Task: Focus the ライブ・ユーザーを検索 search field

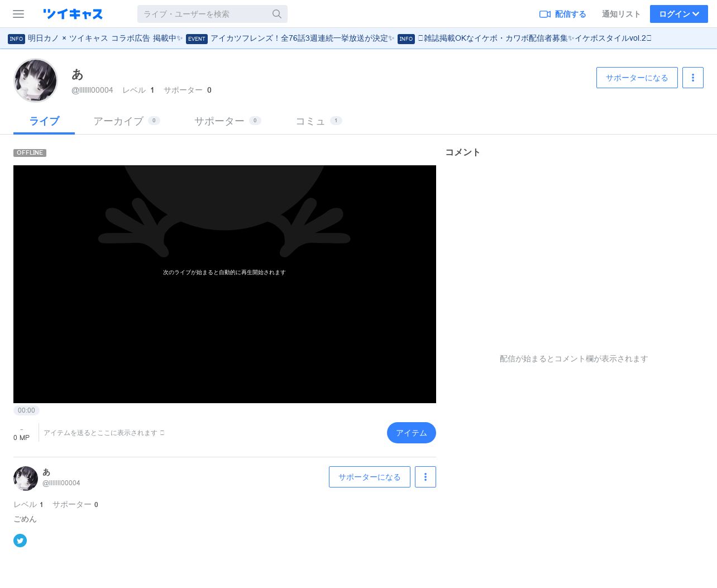Action: point(212,14)
